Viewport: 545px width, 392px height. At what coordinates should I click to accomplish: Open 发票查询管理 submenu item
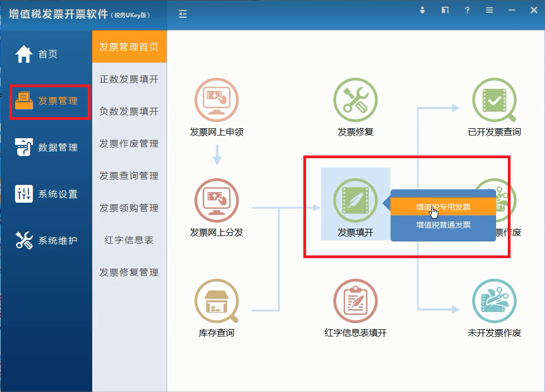[x=129, y=175]
